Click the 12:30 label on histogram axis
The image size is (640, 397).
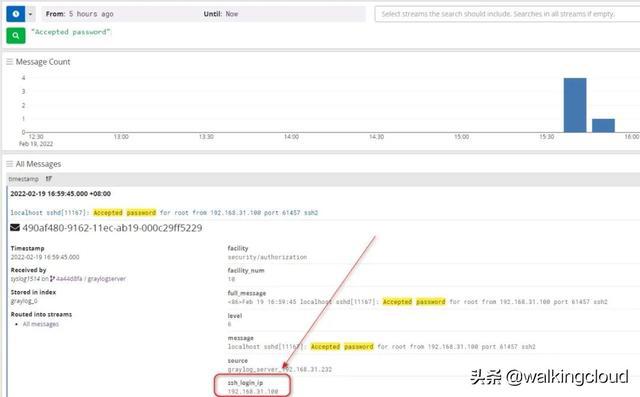click(x=36, y=137)
